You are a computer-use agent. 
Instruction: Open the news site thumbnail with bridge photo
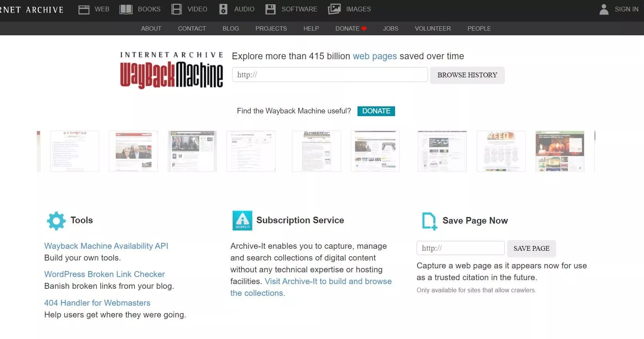pos(375,151)
